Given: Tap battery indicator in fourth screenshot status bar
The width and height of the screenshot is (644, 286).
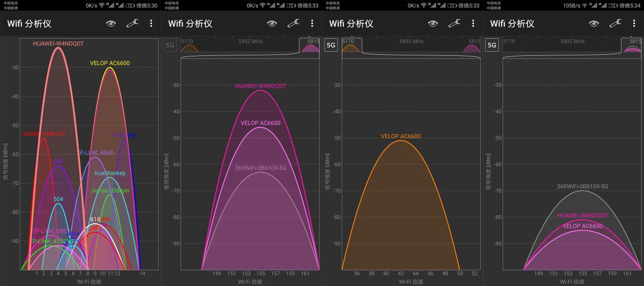Looking at the screenshot, I should point(613,6).
